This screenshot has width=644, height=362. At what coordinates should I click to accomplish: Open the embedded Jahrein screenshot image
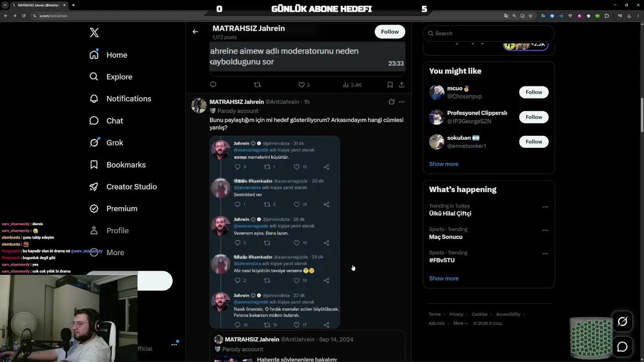275,232
